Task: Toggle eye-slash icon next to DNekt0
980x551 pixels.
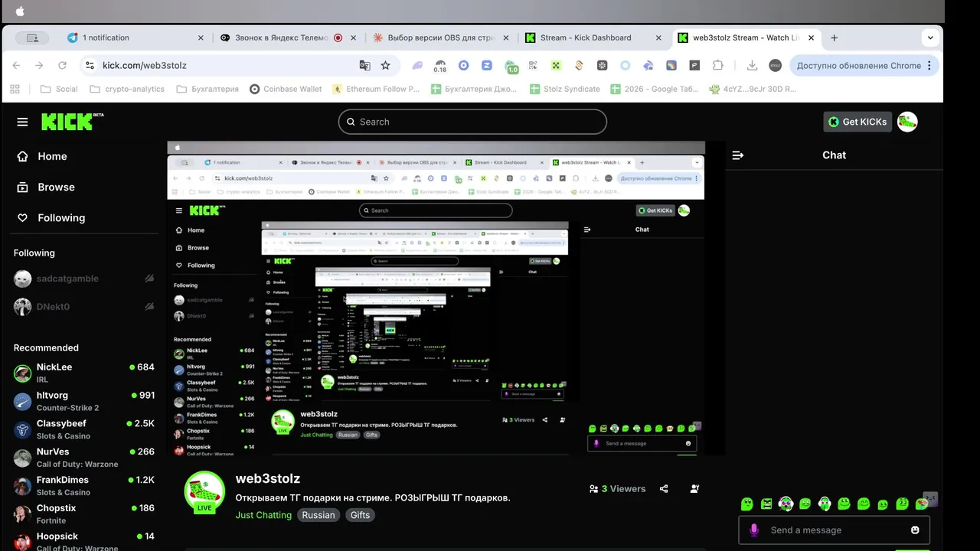Action: [149, 307]
